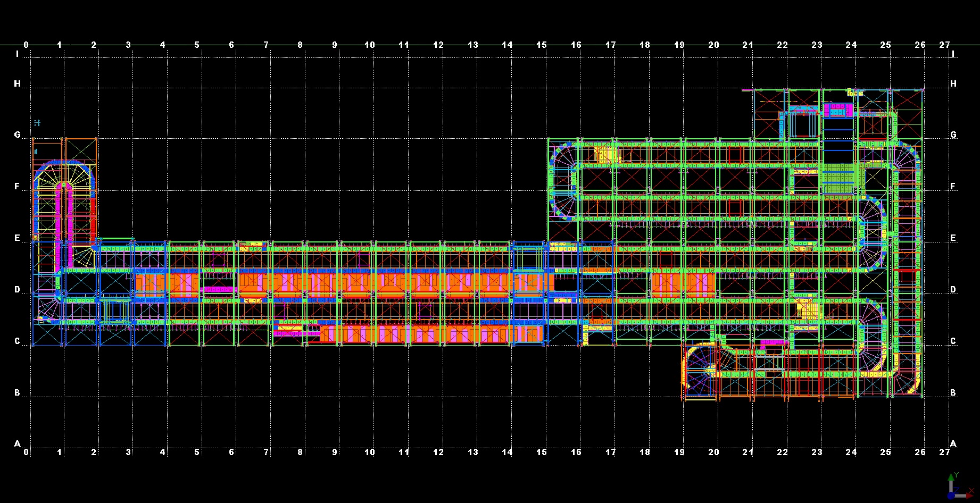Click the magenta block near column 23 below row H

(838, 110)
